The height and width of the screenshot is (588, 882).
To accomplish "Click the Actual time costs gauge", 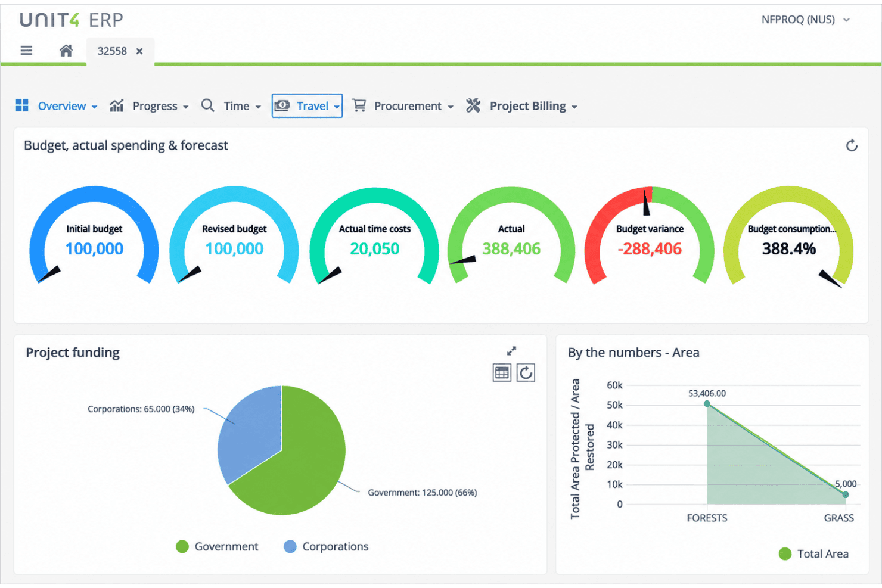I will 374,235.
